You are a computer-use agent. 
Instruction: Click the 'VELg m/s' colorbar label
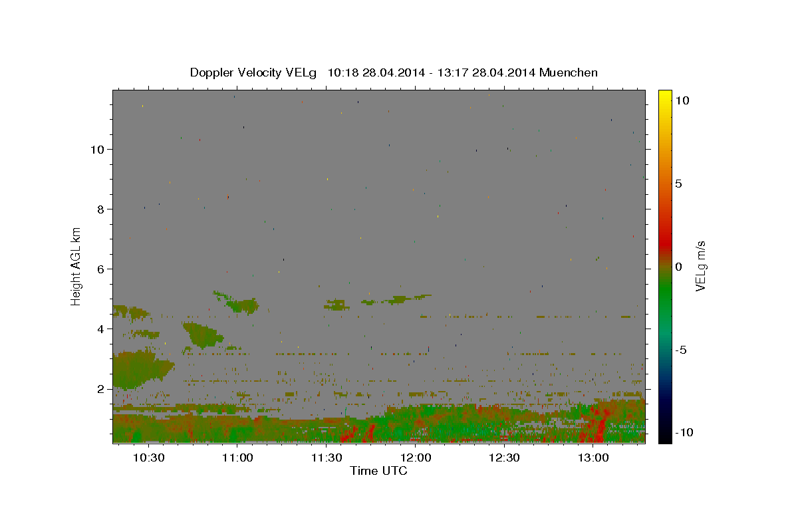point(700,267)
